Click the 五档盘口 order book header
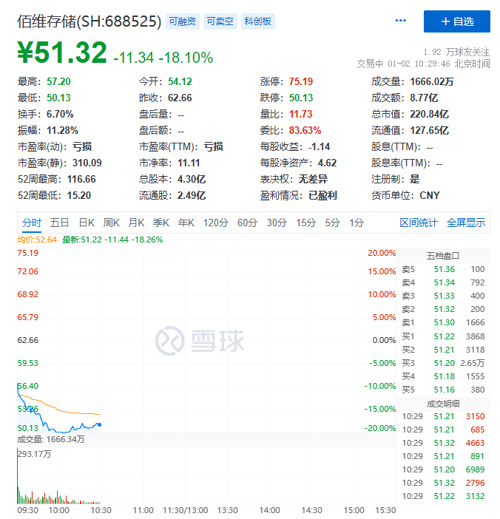 click(443, 256)
